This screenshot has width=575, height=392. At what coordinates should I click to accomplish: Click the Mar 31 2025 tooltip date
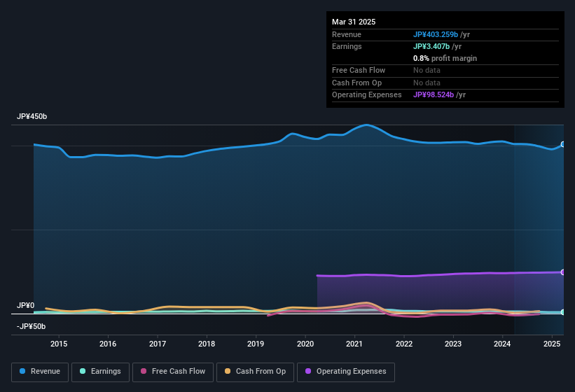[354, 22]
